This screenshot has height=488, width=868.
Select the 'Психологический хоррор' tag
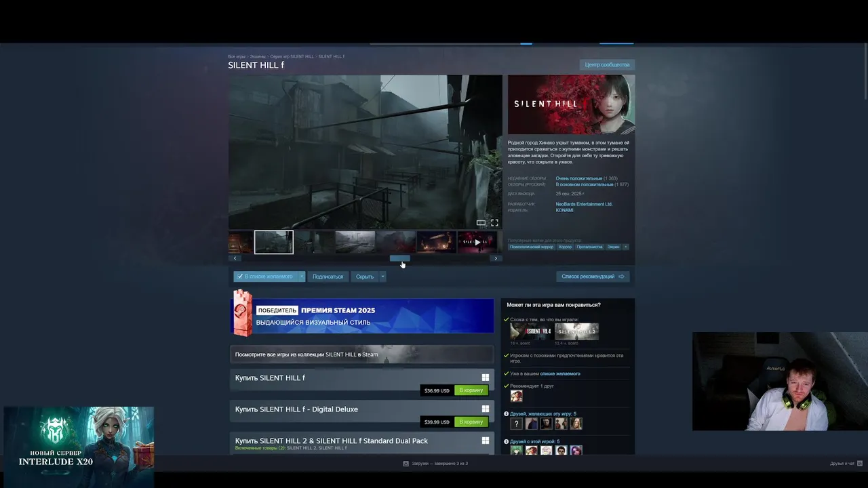(x=531, y=247)
